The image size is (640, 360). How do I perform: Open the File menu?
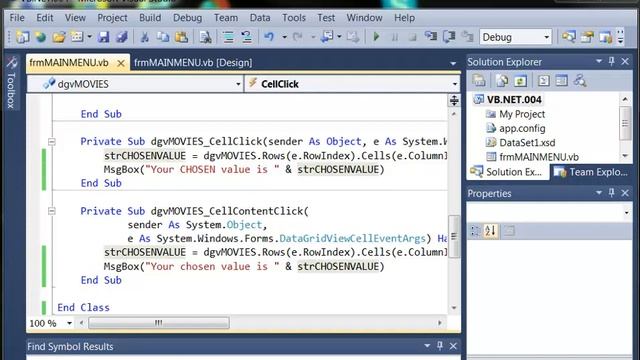pos(17,18)
